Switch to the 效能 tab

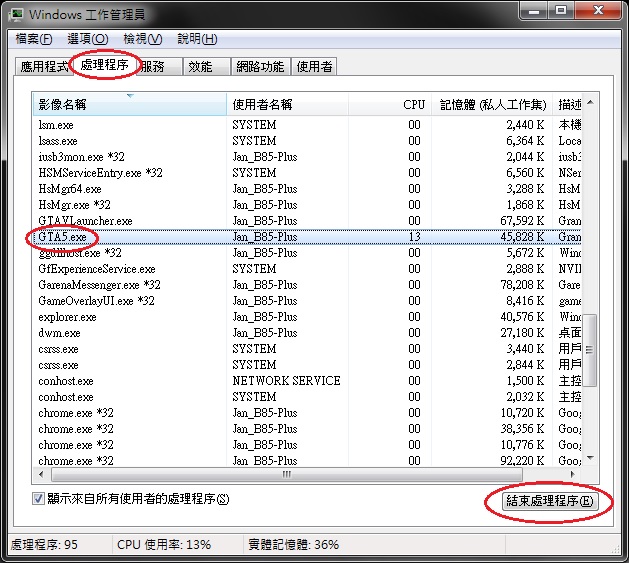point(201,67)
